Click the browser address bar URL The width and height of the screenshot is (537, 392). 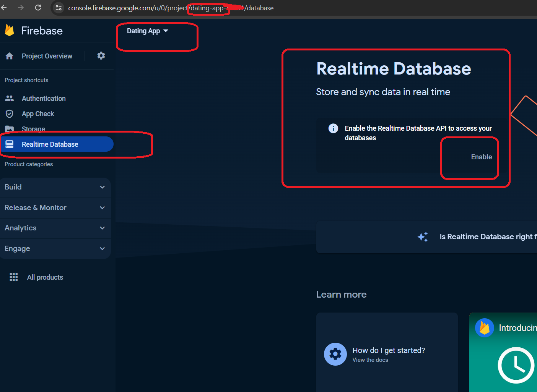tap(171, 8)
